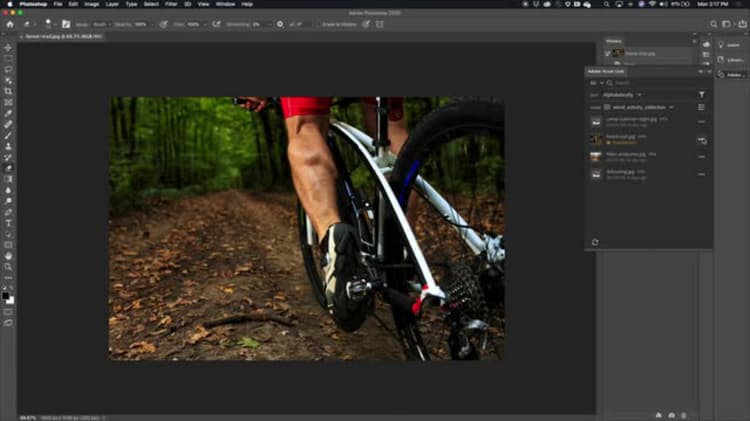Toggle the symmetry butterfly icon
This screenshot has width=750, height=421.
pos(380,24)
